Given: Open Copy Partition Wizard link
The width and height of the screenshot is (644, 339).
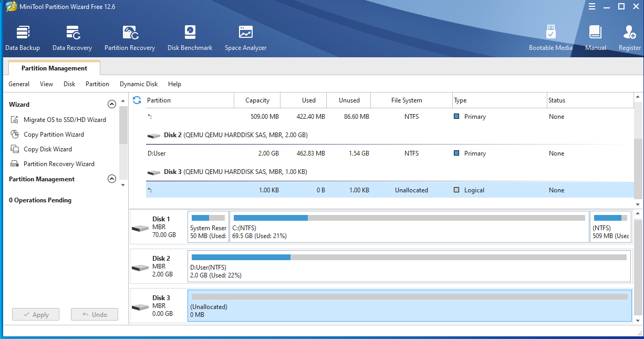Looking at the screenshot, I should (54, 135).
